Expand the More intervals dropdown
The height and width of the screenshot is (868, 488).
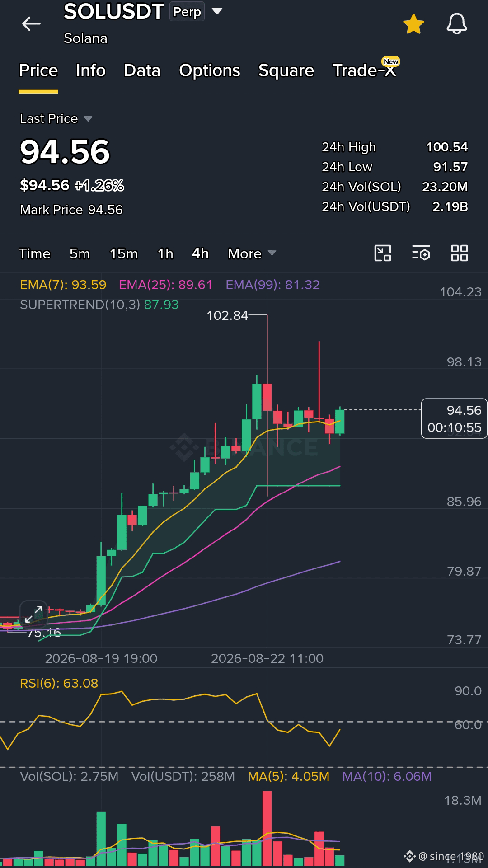point(252,254)
